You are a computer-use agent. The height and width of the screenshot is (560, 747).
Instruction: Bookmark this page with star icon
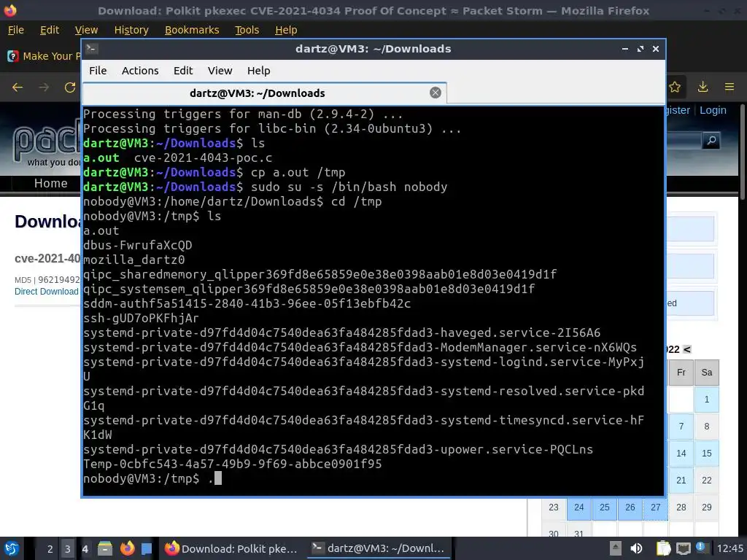[x=675, y=87]
